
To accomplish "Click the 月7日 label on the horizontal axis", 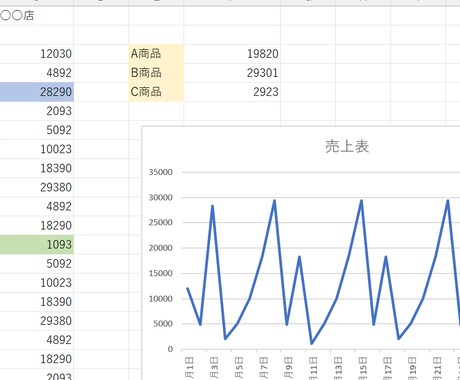I will coord(263,368).
